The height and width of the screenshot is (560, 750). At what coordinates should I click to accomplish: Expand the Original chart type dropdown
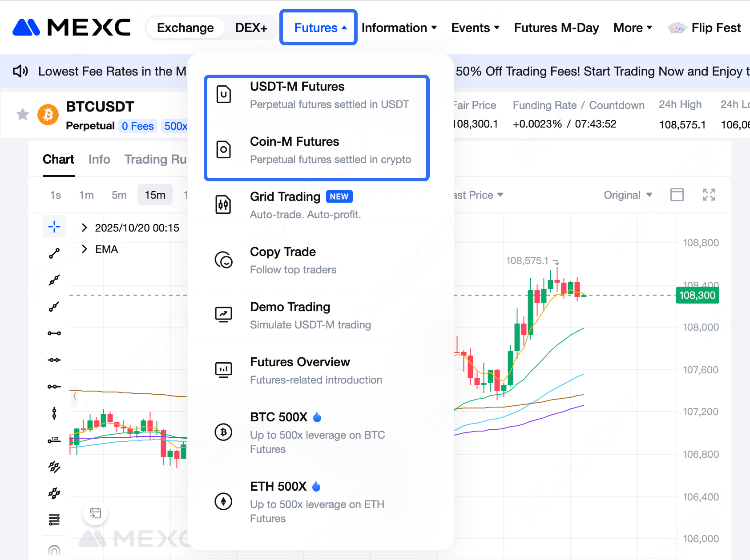[x=628, y=195]
